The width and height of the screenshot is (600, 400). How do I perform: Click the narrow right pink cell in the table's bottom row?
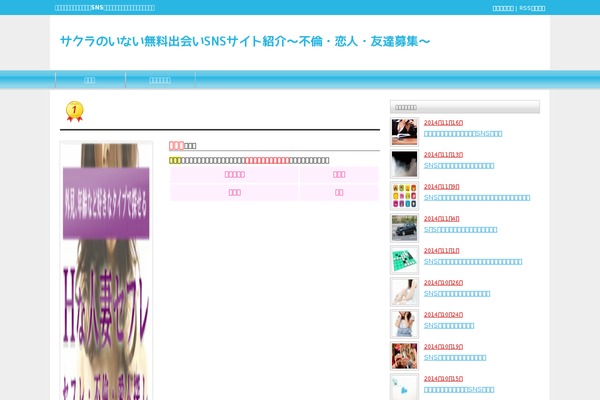click(x=339, y=193)
